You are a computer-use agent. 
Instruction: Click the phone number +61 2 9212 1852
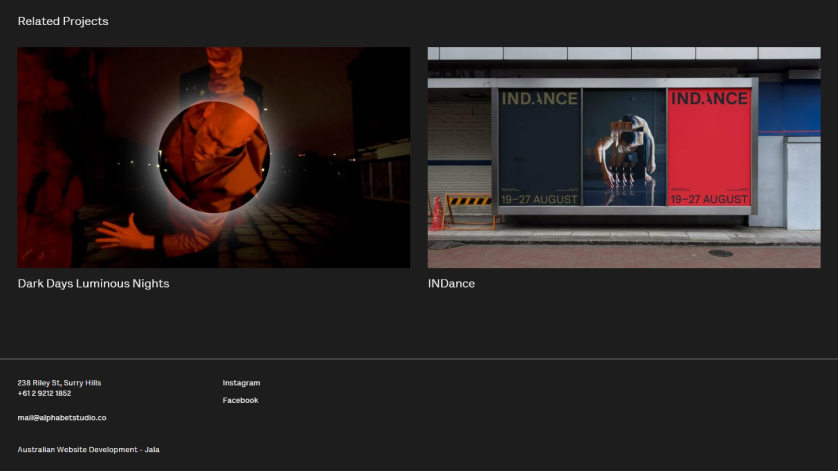coord(44,393)
